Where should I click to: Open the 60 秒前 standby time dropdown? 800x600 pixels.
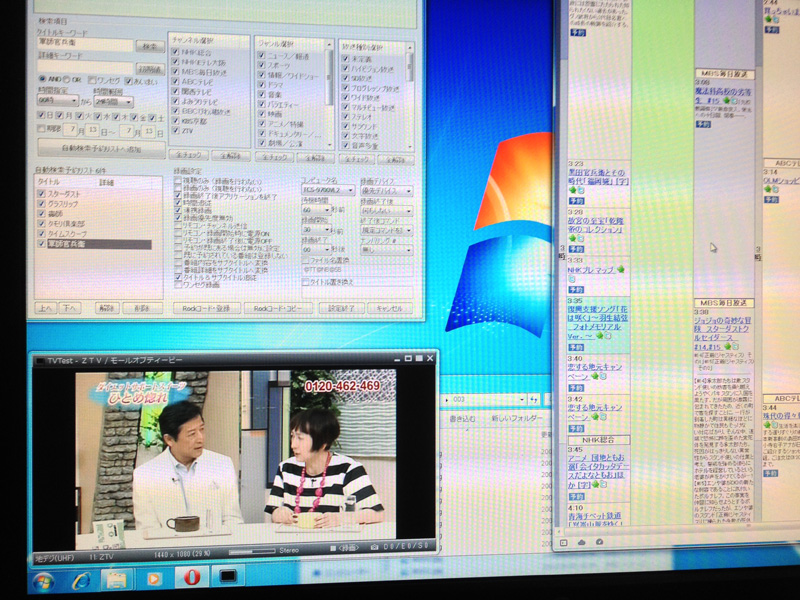point(316,210)
